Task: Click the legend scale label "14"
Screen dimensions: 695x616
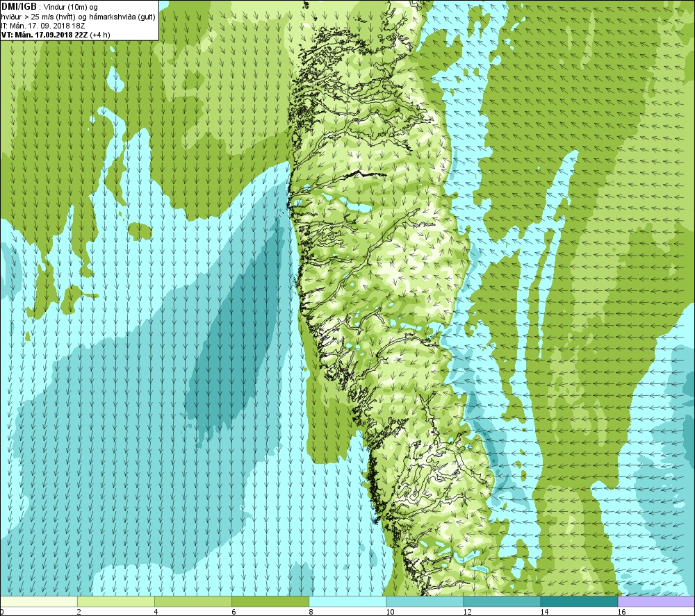Action: click(544, 612)
